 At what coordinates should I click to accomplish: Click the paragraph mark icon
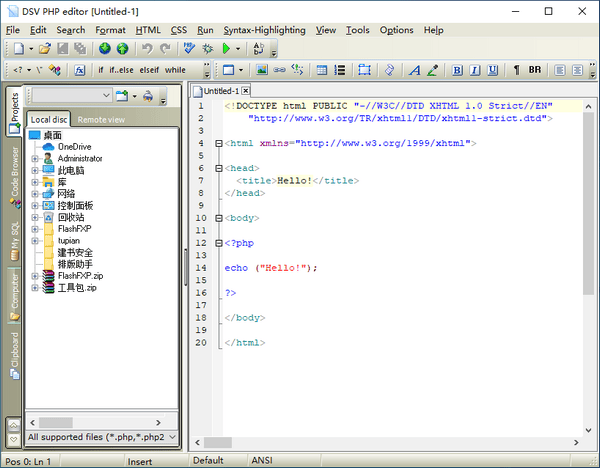pyautogui.click(x=517, y=70)
